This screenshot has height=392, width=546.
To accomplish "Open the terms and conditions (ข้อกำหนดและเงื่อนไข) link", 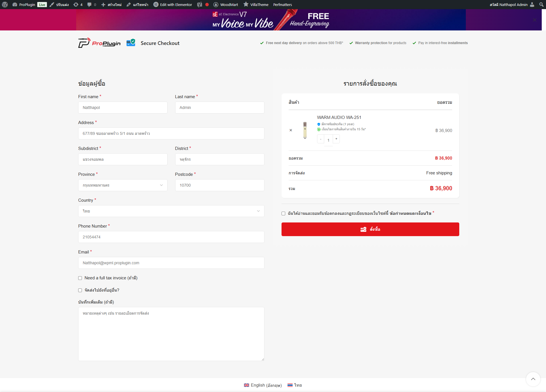I will pos(410,213).
